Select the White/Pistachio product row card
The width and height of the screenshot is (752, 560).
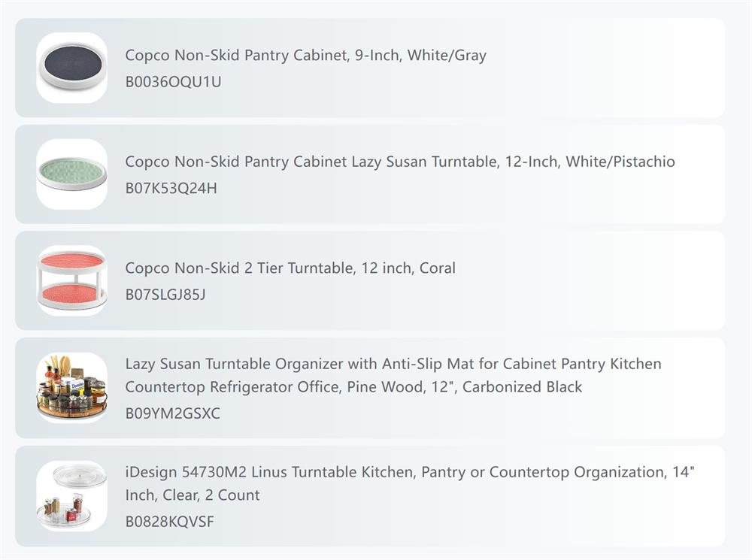coord(370,174)
